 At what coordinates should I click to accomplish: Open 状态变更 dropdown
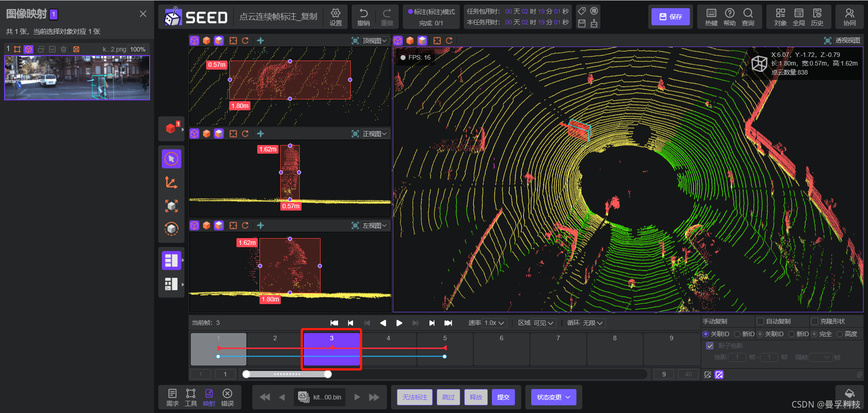point(553,397)
